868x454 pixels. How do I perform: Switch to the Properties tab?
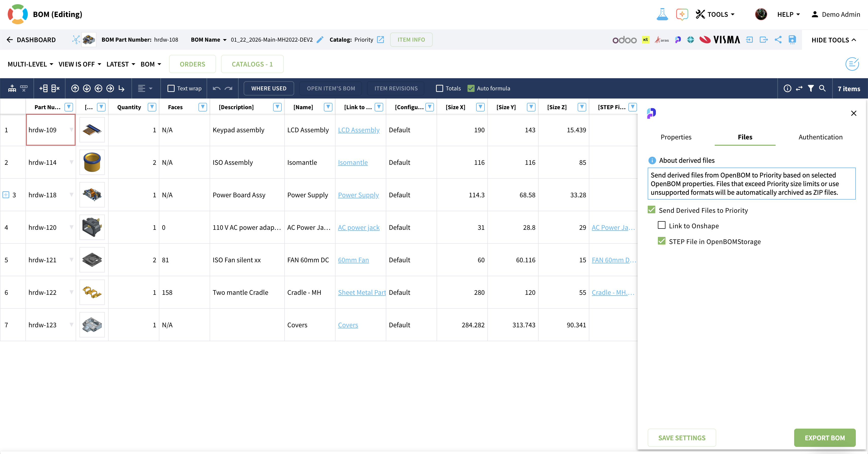coord(676,137)
